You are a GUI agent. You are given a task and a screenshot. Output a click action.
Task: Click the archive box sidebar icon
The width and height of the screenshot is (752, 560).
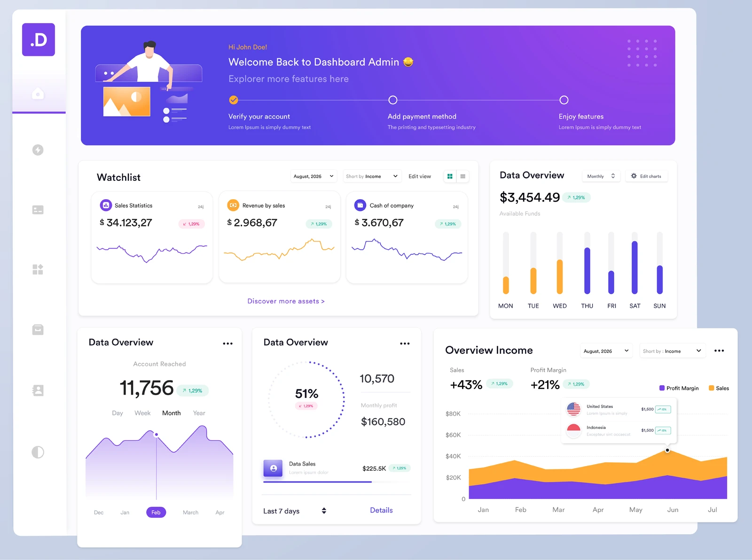point(38,330)
